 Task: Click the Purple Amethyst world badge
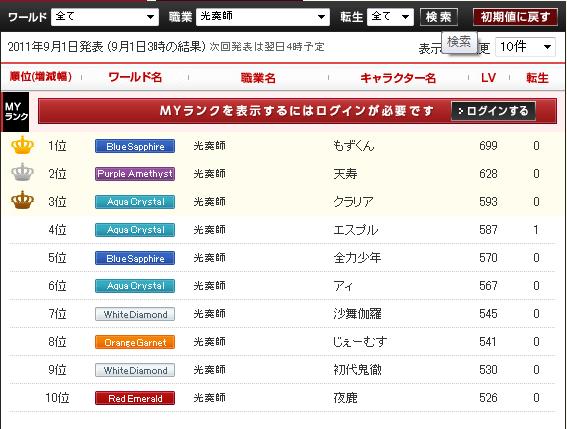tap(135, 174)
